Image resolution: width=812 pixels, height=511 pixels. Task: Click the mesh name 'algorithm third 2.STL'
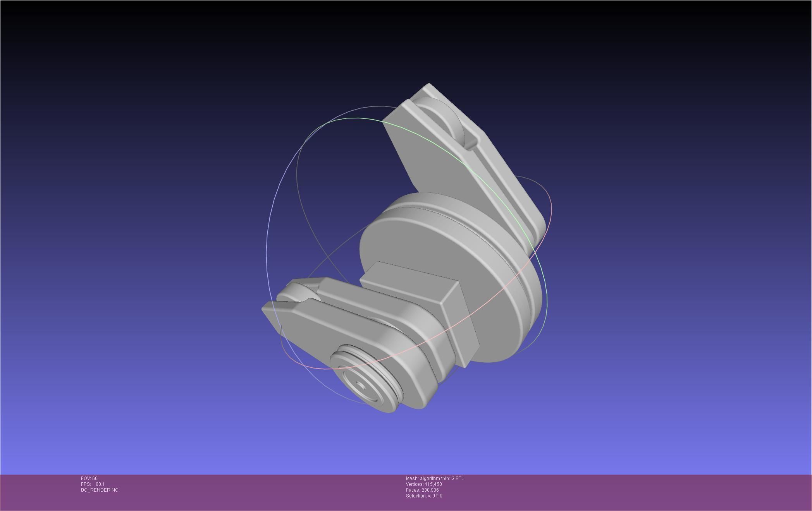[442, 478]
